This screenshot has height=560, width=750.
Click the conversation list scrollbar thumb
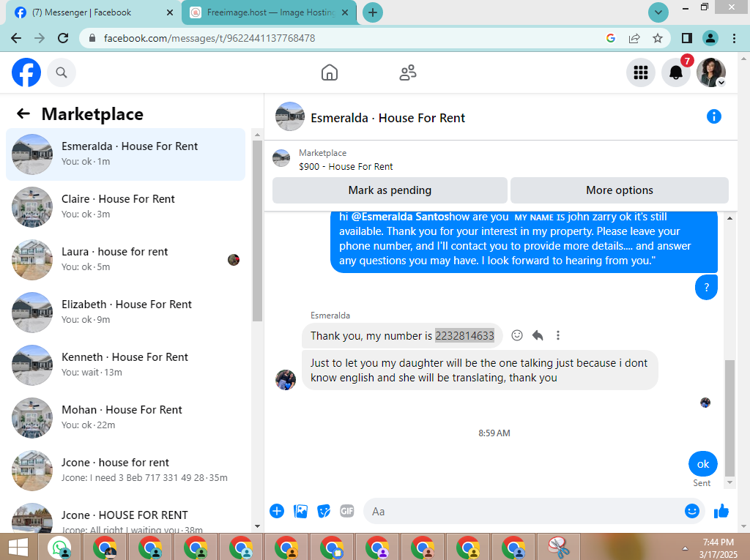(x=257, y=231)
